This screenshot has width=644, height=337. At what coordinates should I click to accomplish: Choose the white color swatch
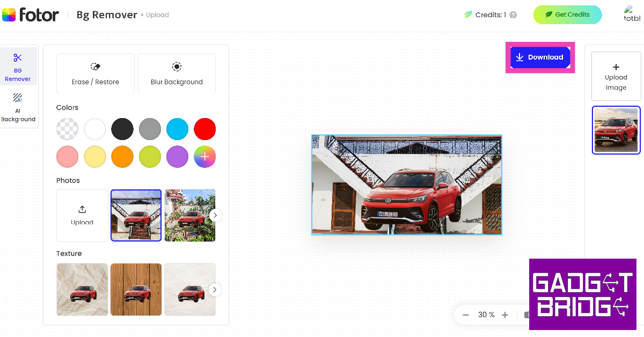95,129
